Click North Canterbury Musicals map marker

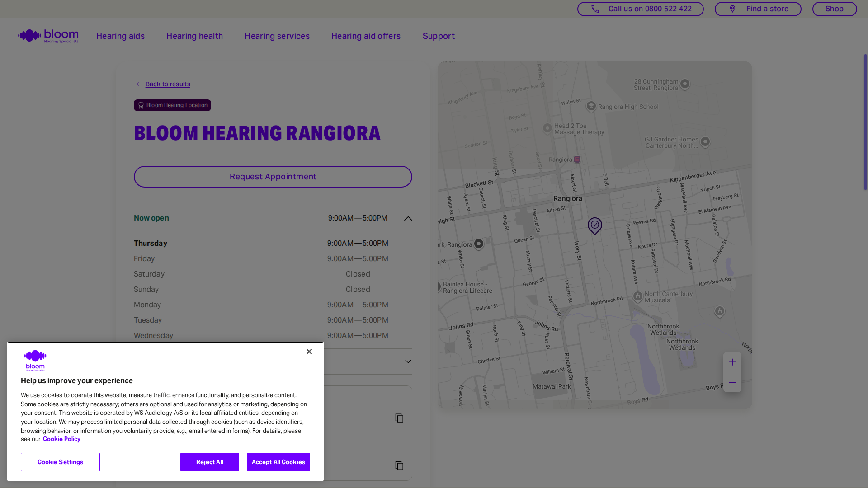tap(637, 297)
